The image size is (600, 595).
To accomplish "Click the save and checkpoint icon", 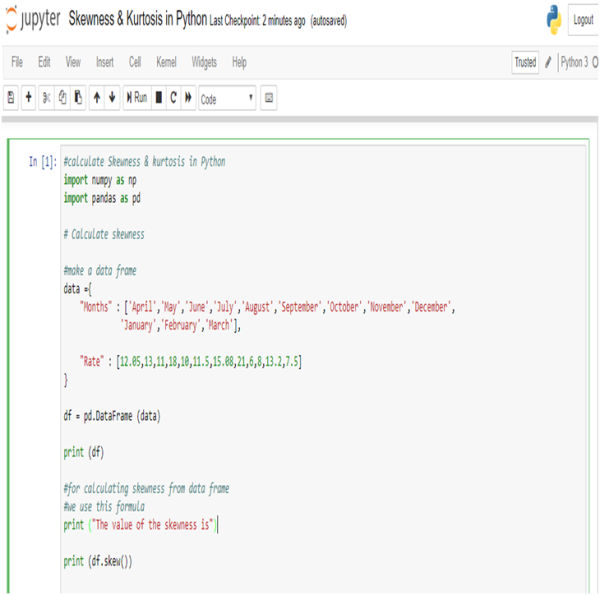I will click(11, 99).
